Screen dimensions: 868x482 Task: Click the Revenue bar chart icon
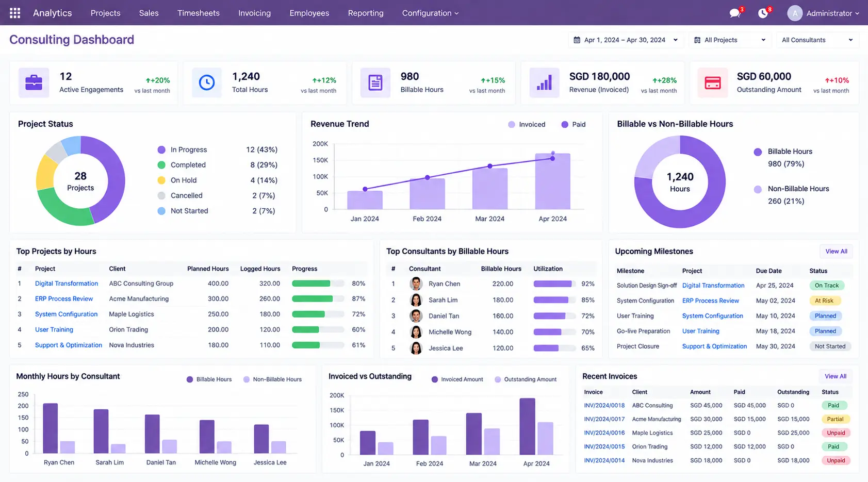click(x=544, y=82)
